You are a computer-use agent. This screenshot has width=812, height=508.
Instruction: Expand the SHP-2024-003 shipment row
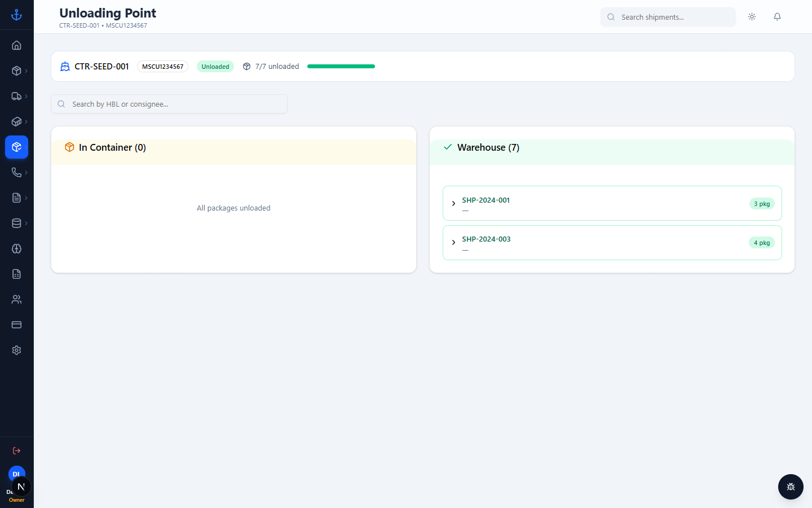[x=612, y=243]
